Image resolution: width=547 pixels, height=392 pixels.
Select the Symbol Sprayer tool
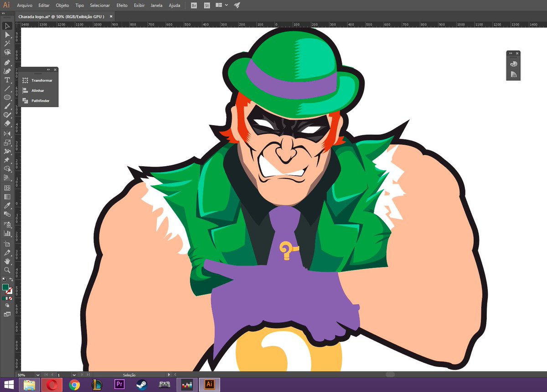click(x=7, y=224)
